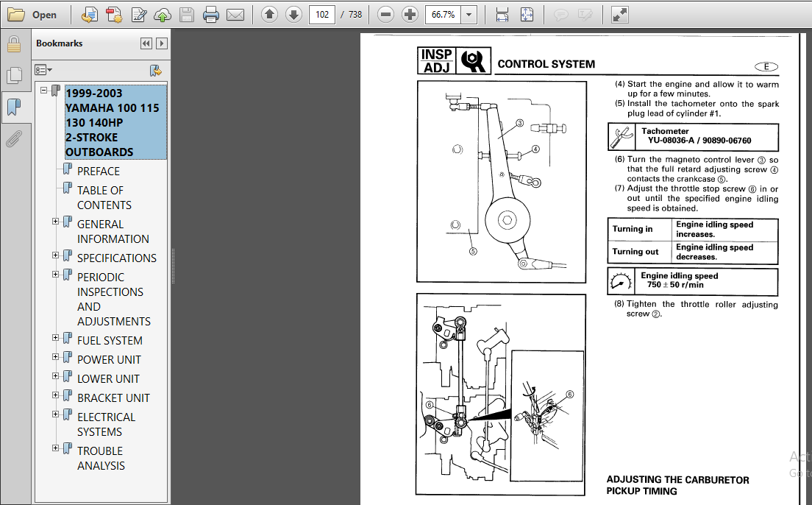Open the TABLE OF CONTENTS bookmark
This screenshot has height=505, width=812.
104,197
